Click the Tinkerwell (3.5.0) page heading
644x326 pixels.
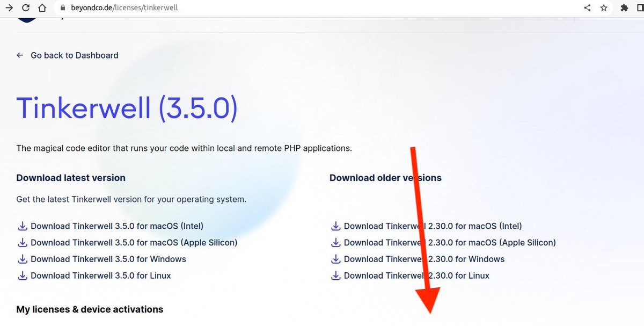(127, 107)
